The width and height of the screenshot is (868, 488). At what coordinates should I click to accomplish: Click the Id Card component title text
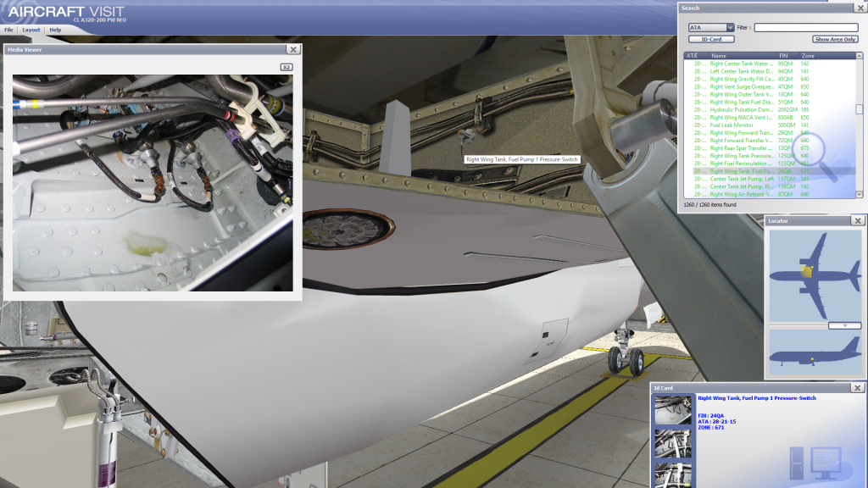[x=757, y=398]
